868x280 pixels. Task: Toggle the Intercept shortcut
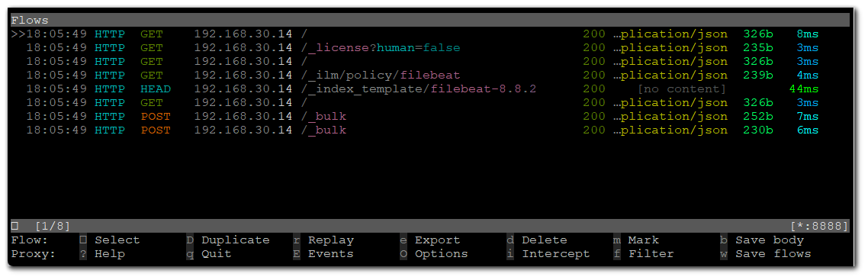pyautogui.click(x=556, y=254)
